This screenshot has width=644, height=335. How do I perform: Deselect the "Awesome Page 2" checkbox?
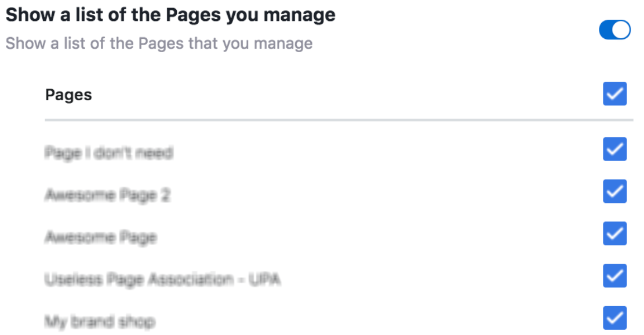[614, 191]
